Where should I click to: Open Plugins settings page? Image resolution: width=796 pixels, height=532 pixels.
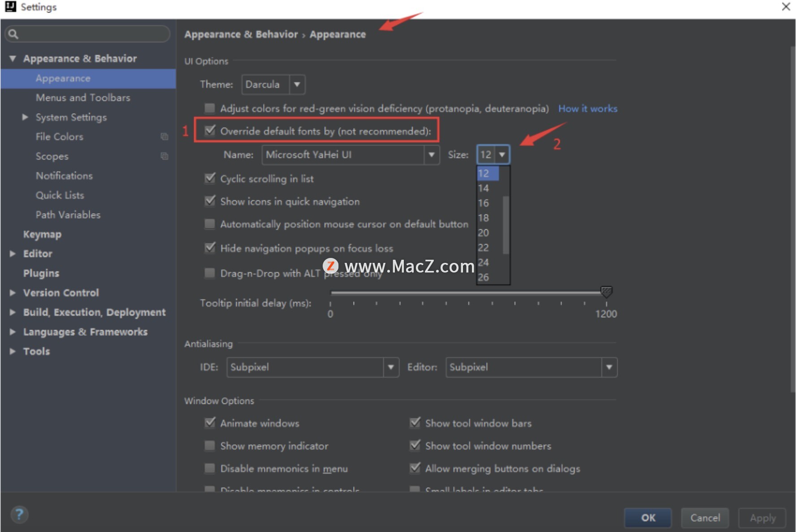click(x=41, y=273)
